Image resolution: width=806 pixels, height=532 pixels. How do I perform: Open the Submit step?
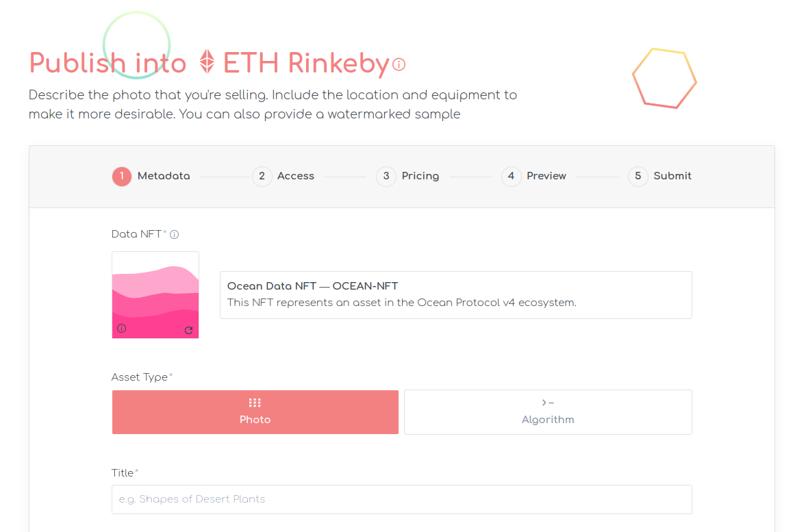[660, 176]
